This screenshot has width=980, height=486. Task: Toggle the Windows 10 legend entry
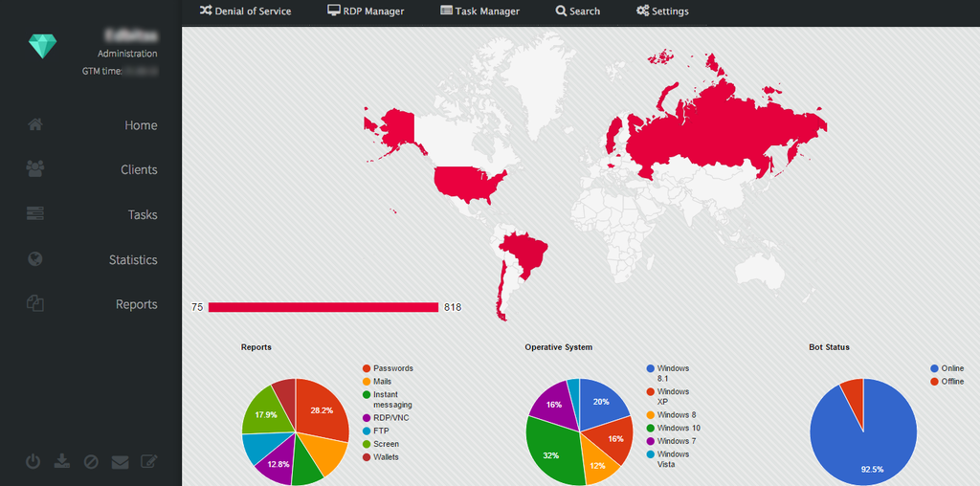pyautogui.click(x=673, y=428)
